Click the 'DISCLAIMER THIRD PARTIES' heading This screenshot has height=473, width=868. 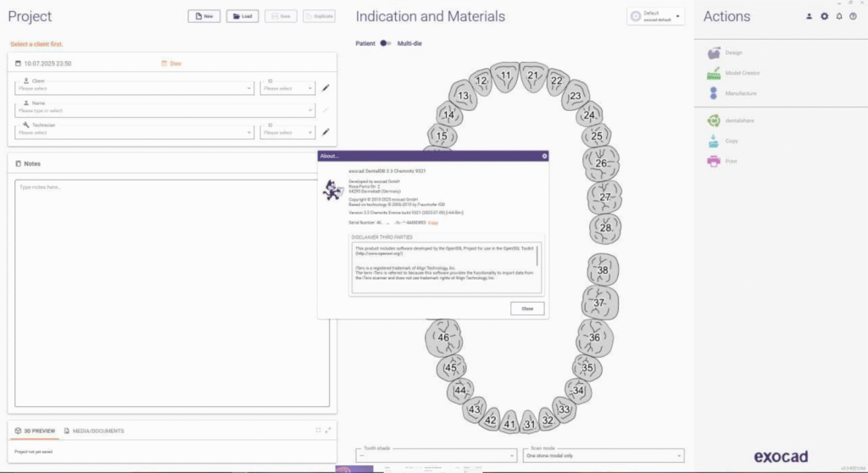[382, 237]
